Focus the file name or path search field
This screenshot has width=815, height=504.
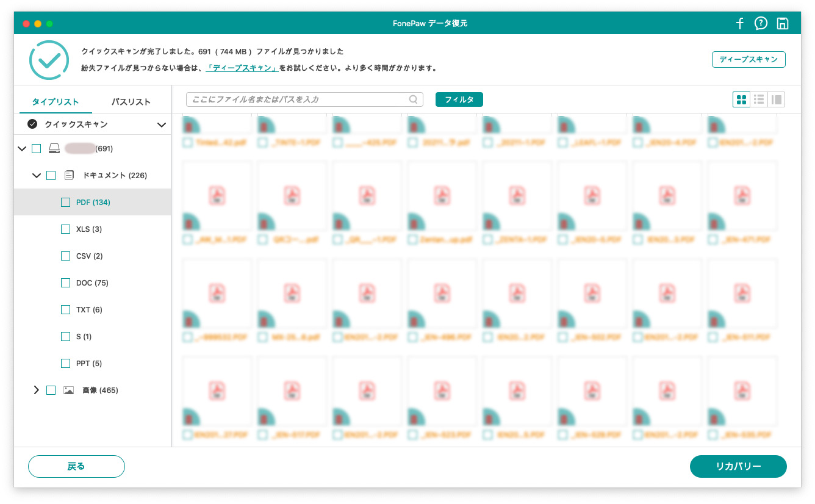tap(304, 99)
